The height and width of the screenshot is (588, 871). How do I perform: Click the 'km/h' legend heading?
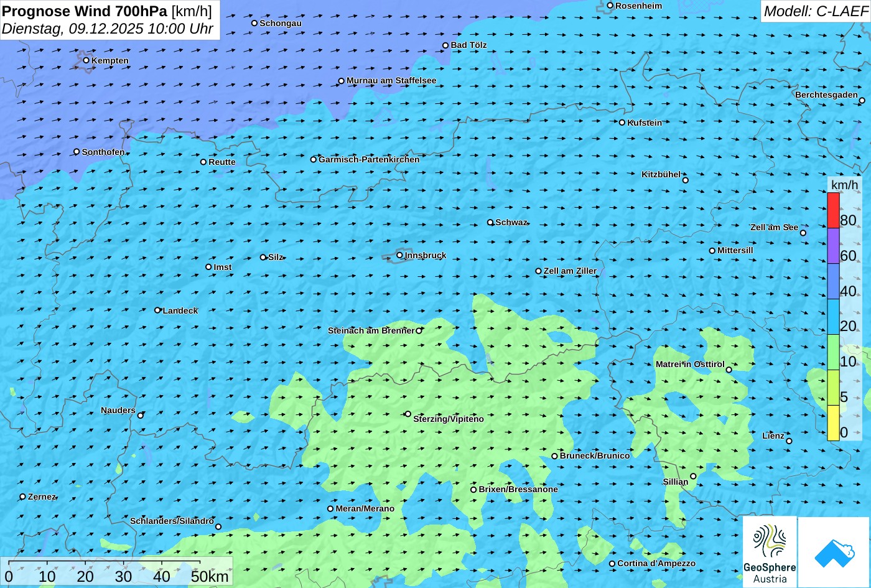pyautogui.click(x=844, y=185)
